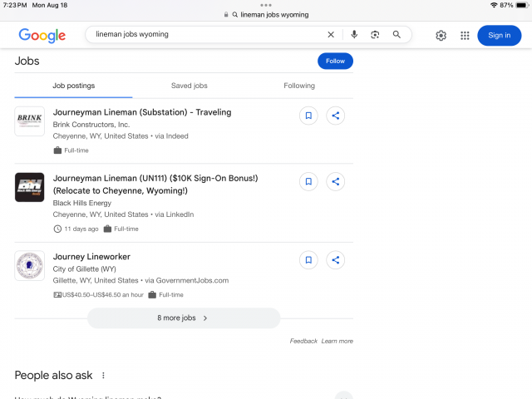The height and width of the screenshot is (399, 532).
Task: Click City of Gillette (WY) text
Action: point(85,269)
